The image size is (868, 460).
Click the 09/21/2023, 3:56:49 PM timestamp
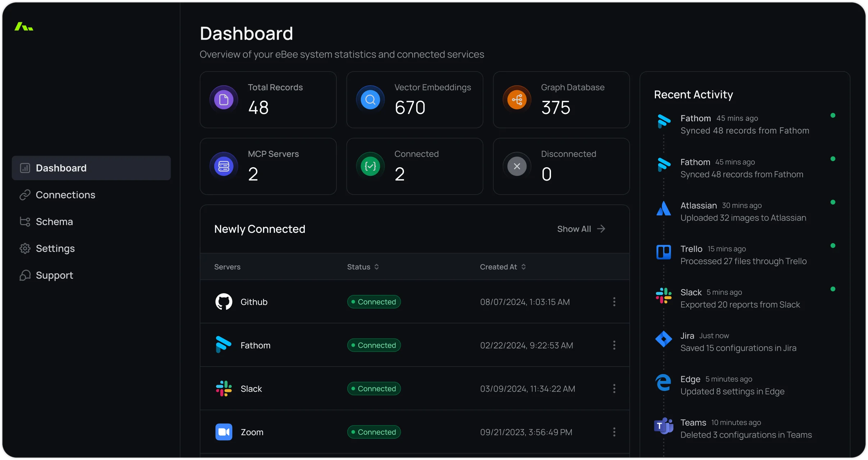526,432
